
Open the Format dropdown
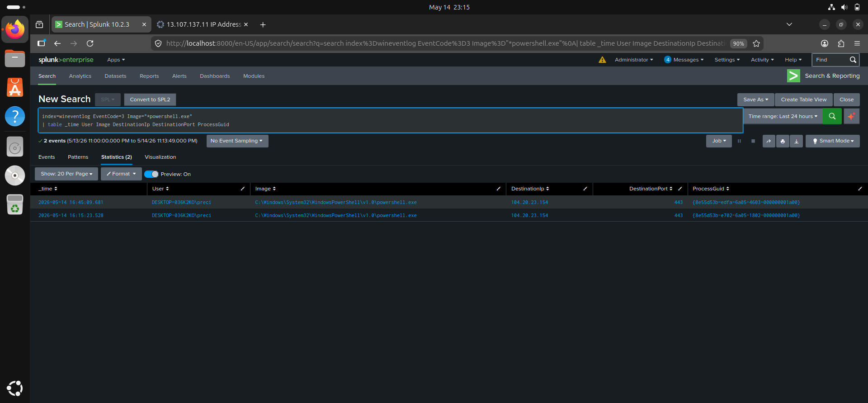121,174
